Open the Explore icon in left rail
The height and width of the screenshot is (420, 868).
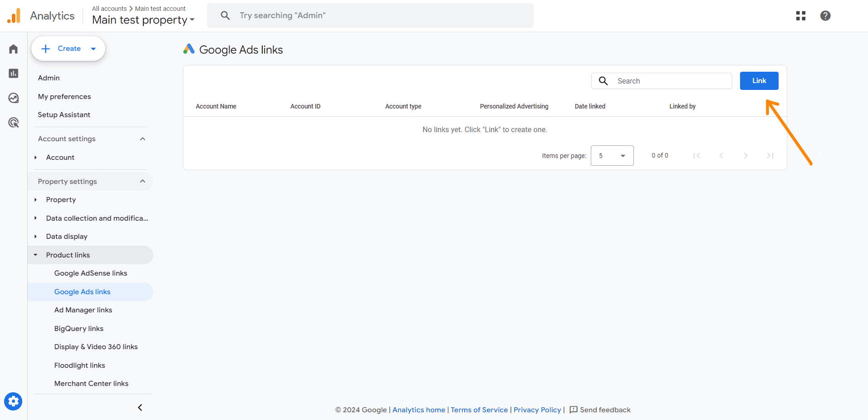pos(14,98)
